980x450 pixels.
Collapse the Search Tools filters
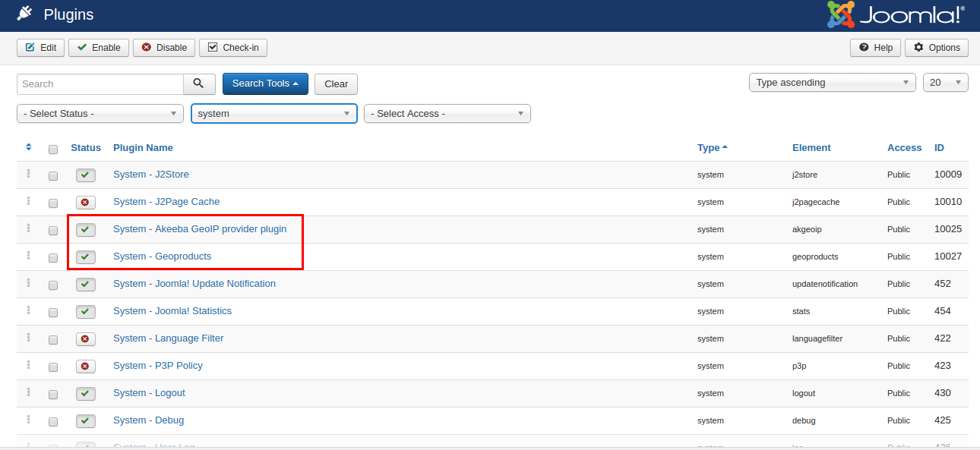(265, 83)
